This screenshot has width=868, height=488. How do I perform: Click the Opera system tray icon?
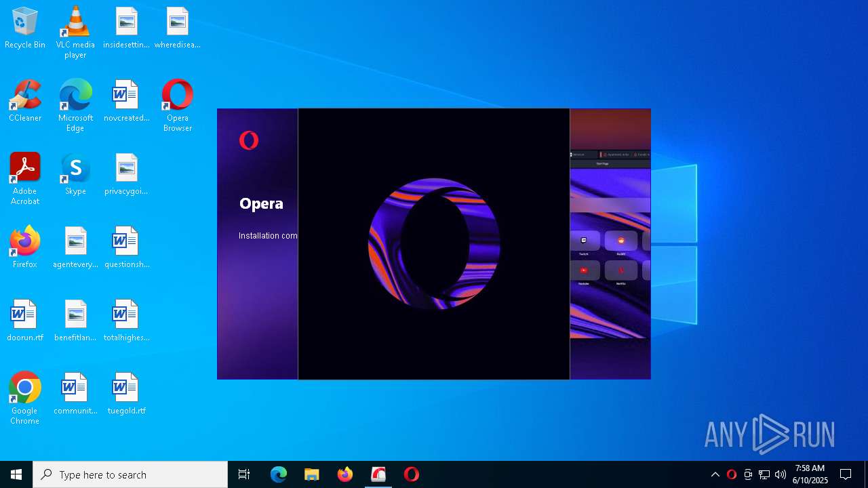coord(731,474)
